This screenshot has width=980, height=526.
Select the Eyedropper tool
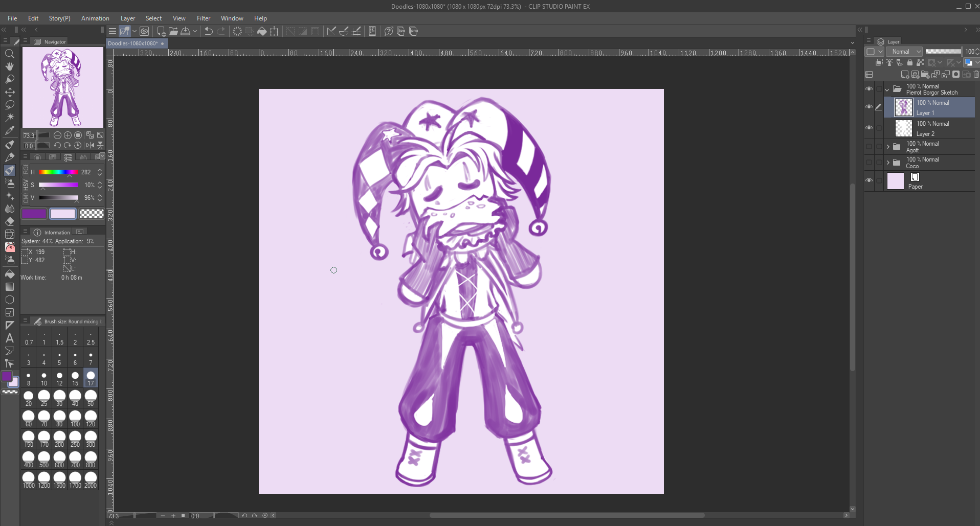click(x=9, y=130)
